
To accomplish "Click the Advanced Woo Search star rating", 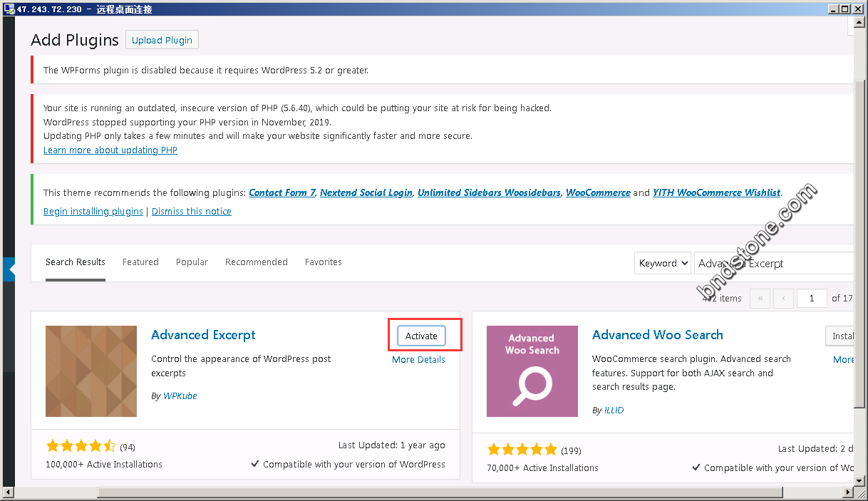I will coord(522,450).
